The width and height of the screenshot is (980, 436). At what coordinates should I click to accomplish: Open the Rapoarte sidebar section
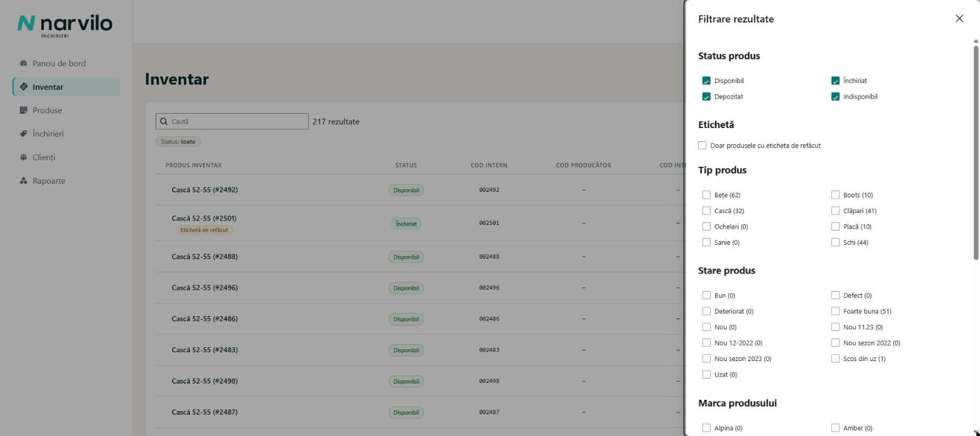tap(66, 181)
